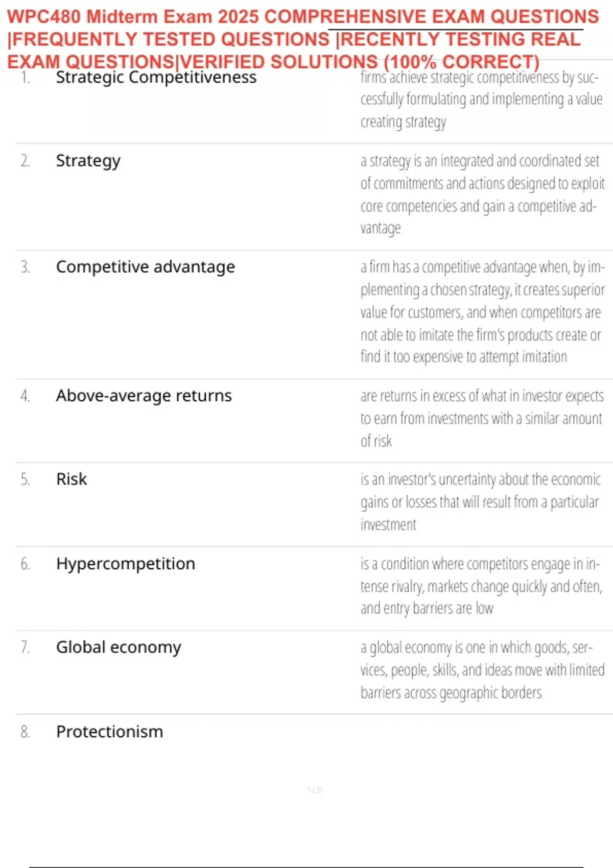Click the term Risk

pos(72,479)
